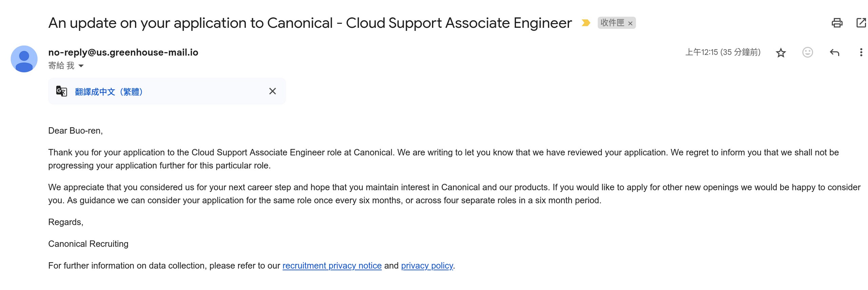Print this email with the printer icon
The height and width of the screenshot is (290, 868).
click(x=837, y=23)
